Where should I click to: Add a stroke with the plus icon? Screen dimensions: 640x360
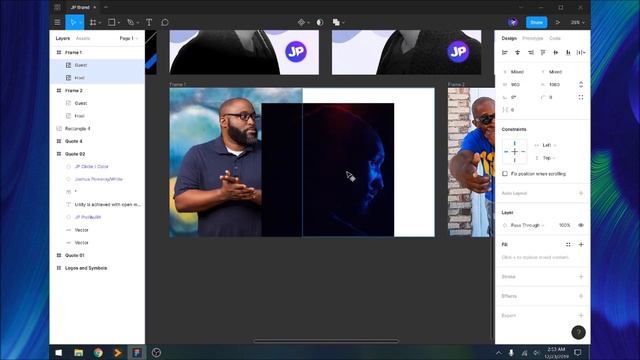pos(581,277)
